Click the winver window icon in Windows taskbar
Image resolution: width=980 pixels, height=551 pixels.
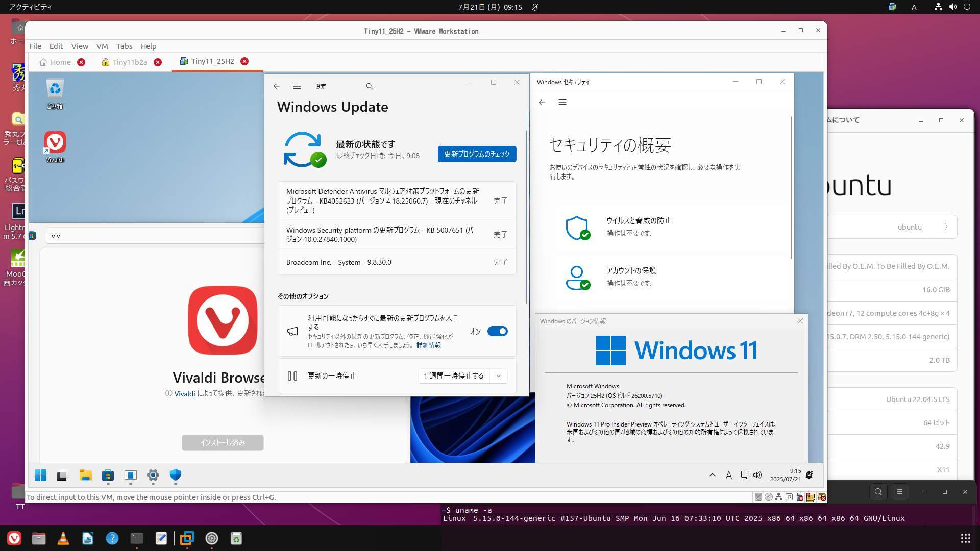pyautogui.click(x=130, y=475)
